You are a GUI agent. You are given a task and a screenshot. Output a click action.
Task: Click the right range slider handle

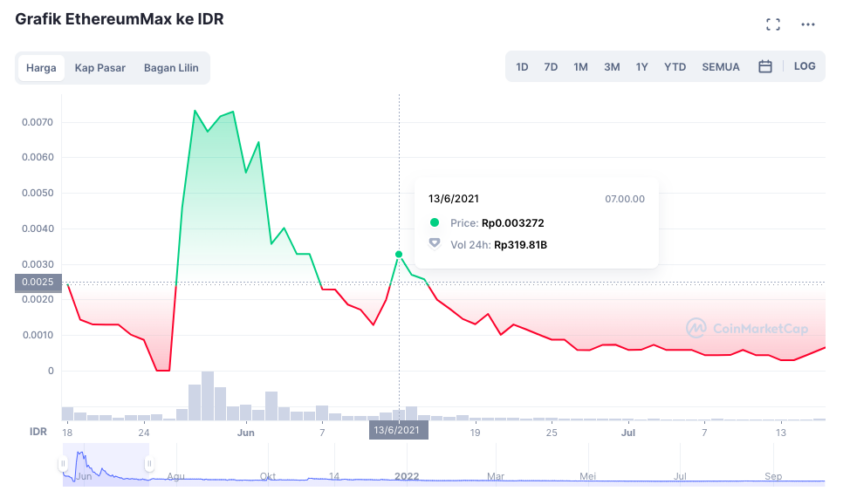149,463
